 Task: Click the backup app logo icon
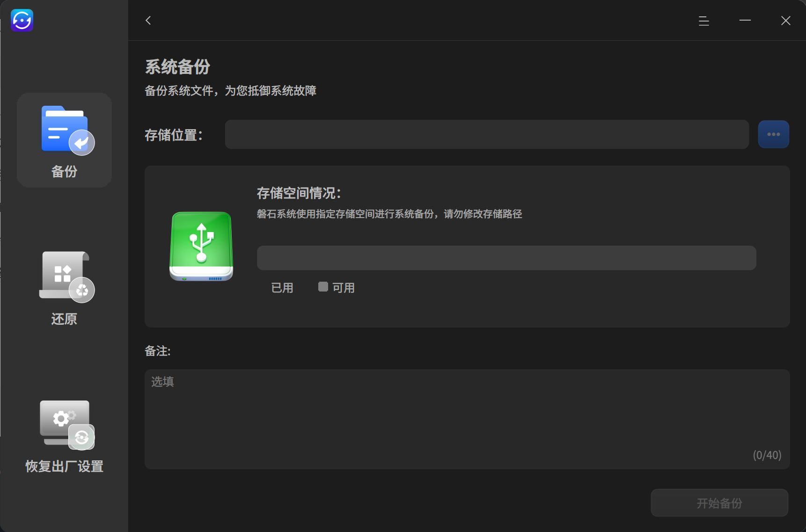coord(22,20)
